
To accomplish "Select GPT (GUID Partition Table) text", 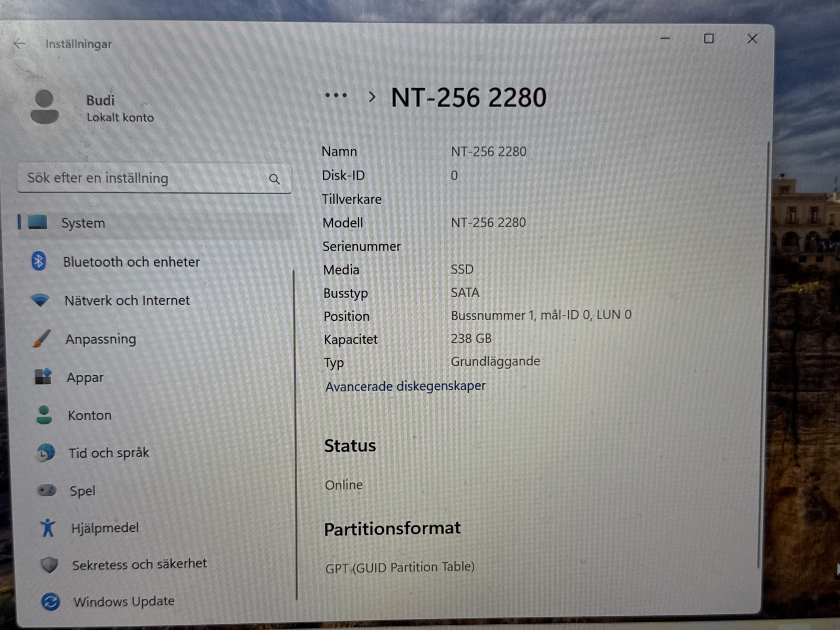I will pos(400,568).
